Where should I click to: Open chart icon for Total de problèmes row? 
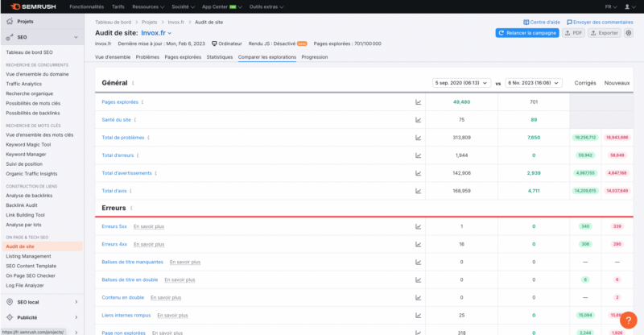(418, 137)
